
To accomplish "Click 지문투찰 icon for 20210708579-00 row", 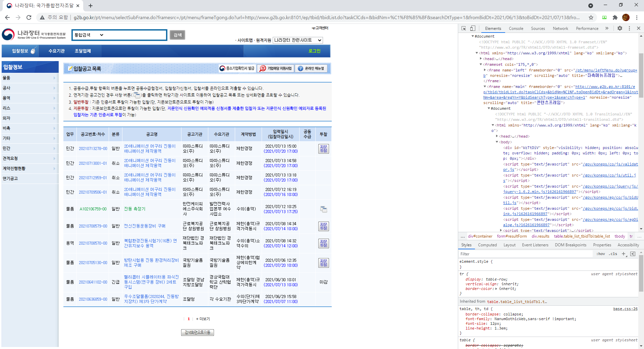I will coord(323,226).
